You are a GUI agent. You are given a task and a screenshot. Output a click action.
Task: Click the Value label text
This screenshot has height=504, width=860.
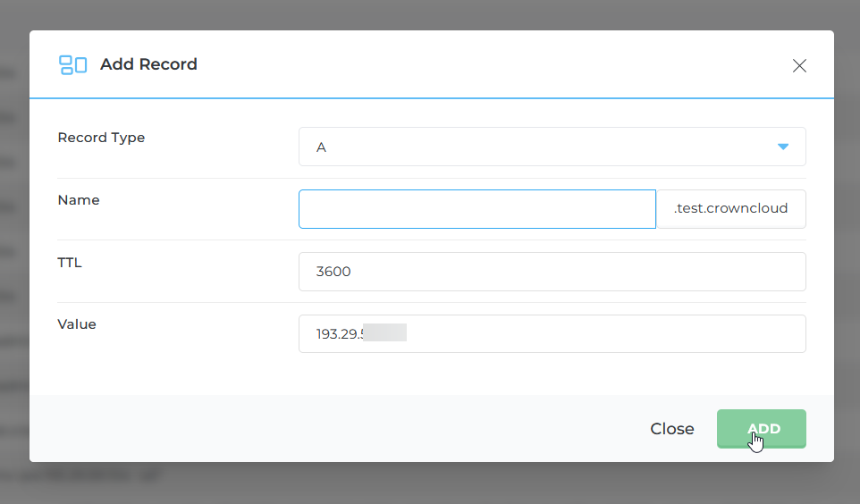(77, 324)
